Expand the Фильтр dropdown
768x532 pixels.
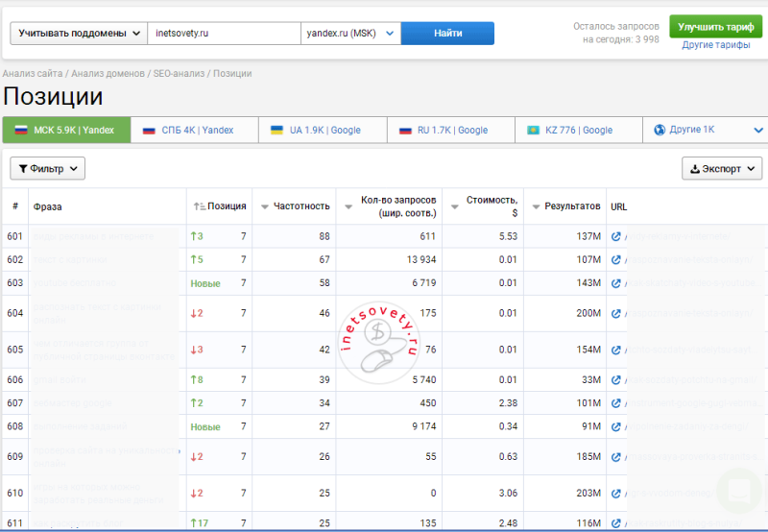tap(47, 168)
